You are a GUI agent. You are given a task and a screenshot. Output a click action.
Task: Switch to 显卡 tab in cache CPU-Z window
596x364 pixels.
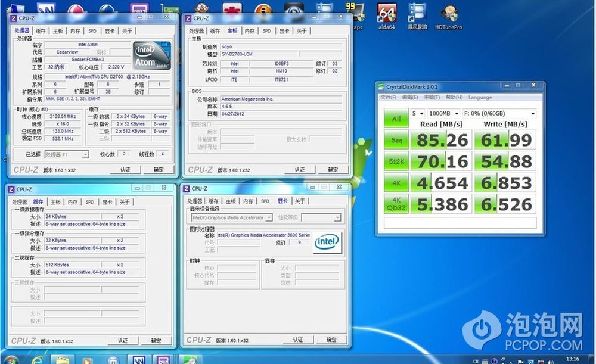(107, 202)
